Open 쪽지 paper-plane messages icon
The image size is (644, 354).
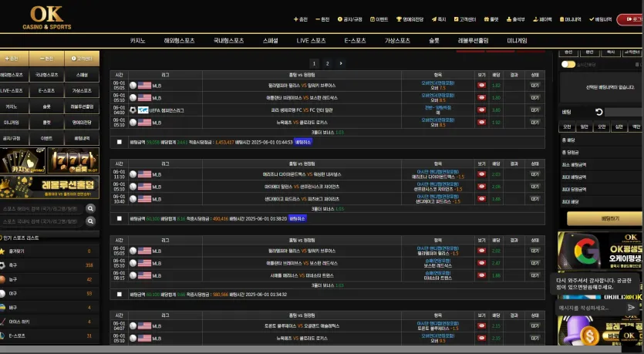point(433,19)
